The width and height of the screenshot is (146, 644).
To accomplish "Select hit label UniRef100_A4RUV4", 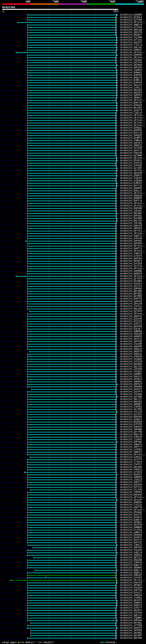I will click(131, 595).
